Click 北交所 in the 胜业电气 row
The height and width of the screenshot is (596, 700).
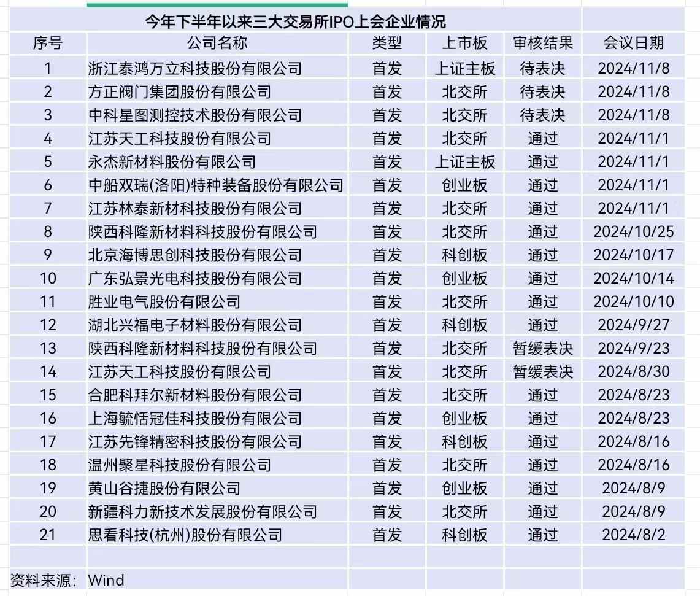tap(465, 301)
